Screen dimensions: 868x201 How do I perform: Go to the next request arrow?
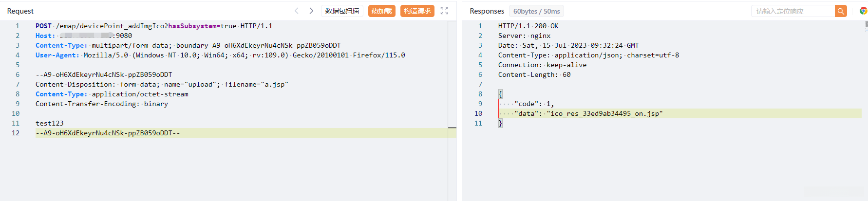coord(311,11)
